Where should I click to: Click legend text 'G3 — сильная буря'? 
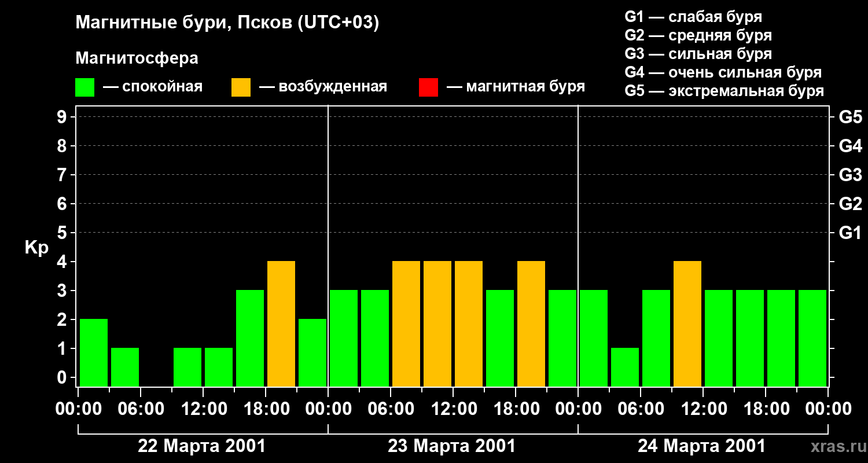point(698,54)
